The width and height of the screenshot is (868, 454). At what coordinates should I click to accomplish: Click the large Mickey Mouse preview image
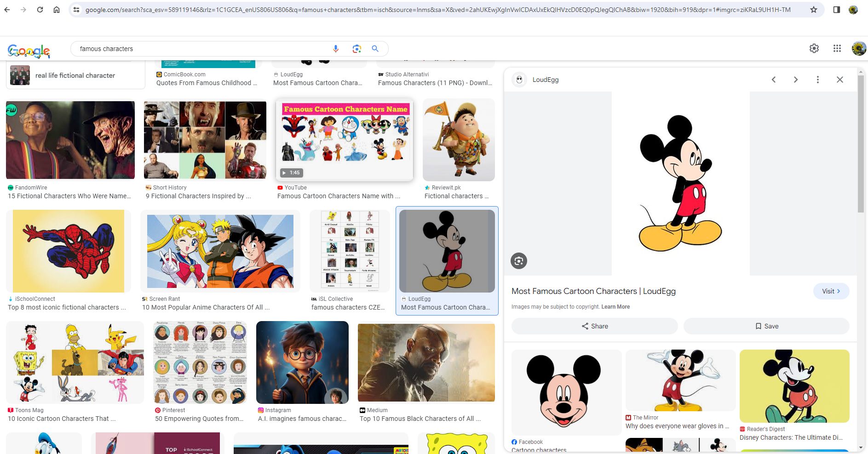[x=681, y=184]
